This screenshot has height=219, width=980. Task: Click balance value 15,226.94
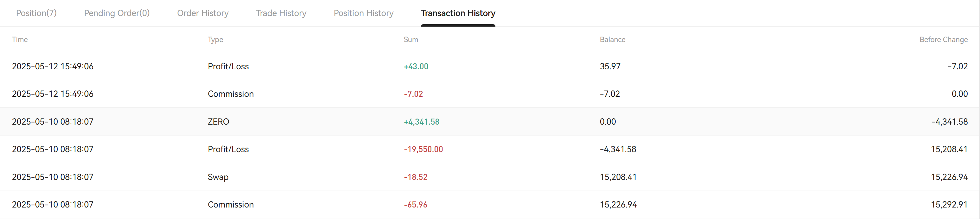coord(618,204)
